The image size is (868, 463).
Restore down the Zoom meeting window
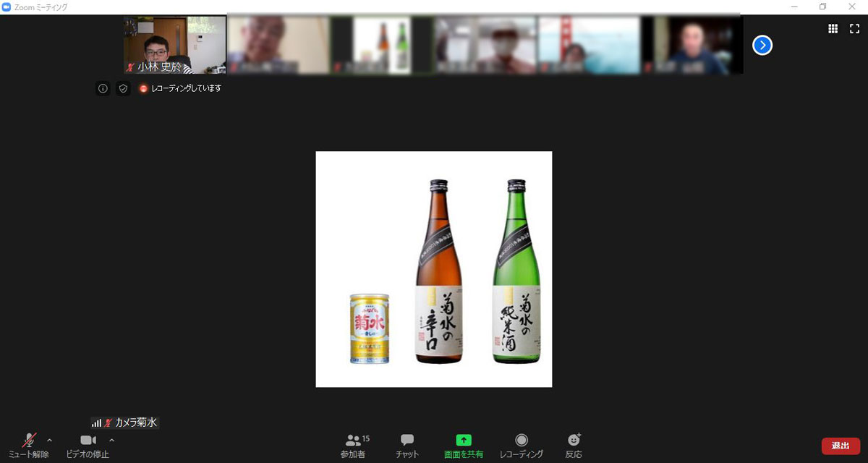click(822, 7)
